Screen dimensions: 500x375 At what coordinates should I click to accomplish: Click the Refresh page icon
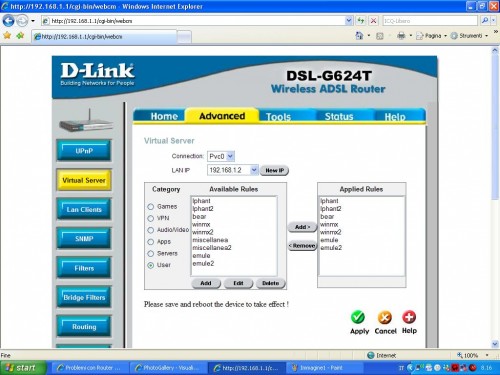pyautogui.click(x=361, y=21)
